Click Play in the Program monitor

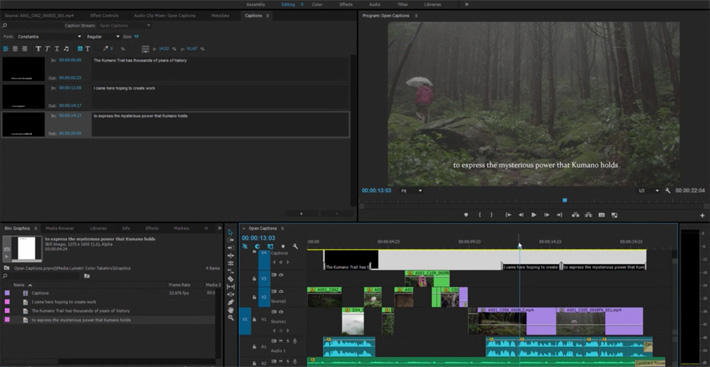pos(533,215)
